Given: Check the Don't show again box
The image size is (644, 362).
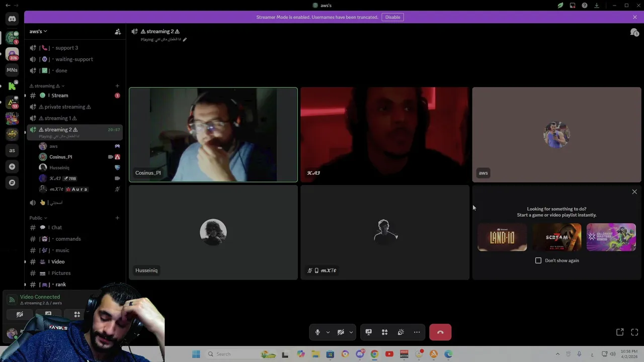Looking at the screenshot, I should click(538, 260).
